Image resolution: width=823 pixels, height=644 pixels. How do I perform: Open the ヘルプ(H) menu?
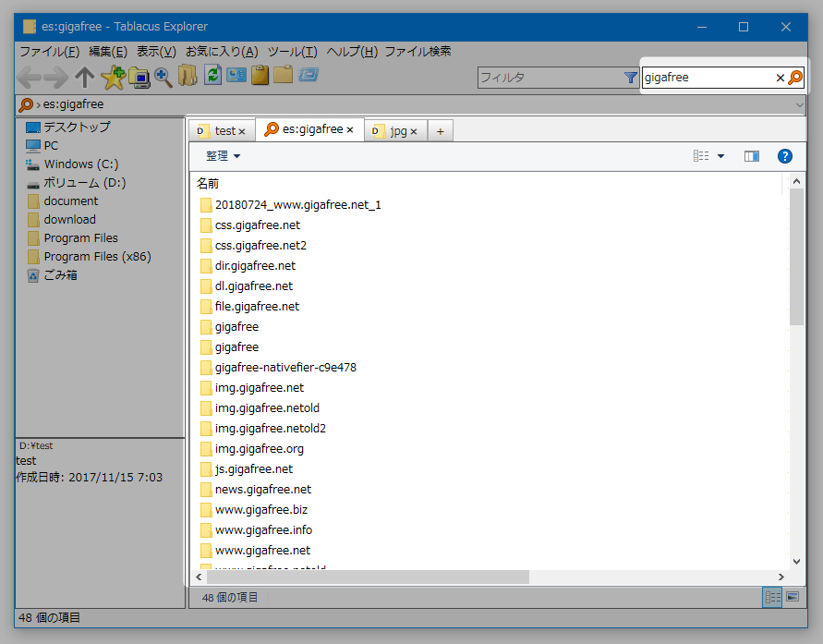[x=352, y=52]
